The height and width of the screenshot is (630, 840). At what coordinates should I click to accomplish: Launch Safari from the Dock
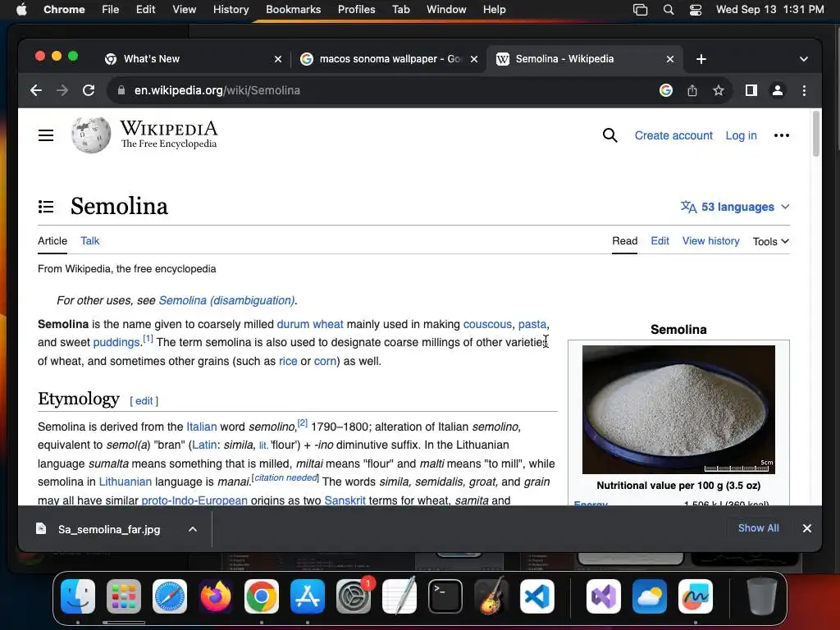click(x=170, y=596)
